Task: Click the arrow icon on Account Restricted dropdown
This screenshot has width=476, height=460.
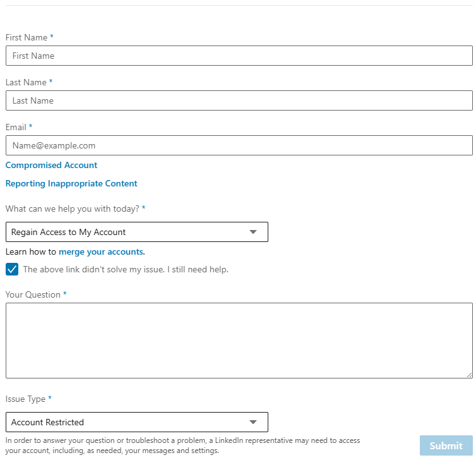Action: click(x=253, y=422)
